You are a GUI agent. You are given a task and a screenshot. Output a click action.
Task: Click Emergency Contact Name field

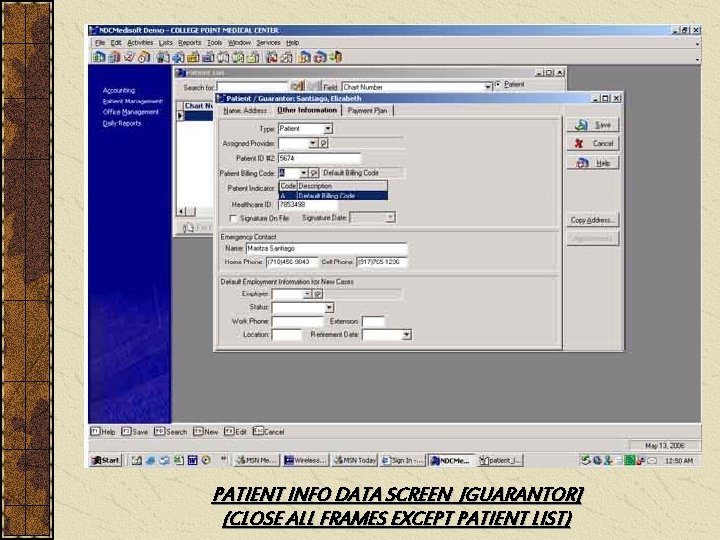point(326,248)
